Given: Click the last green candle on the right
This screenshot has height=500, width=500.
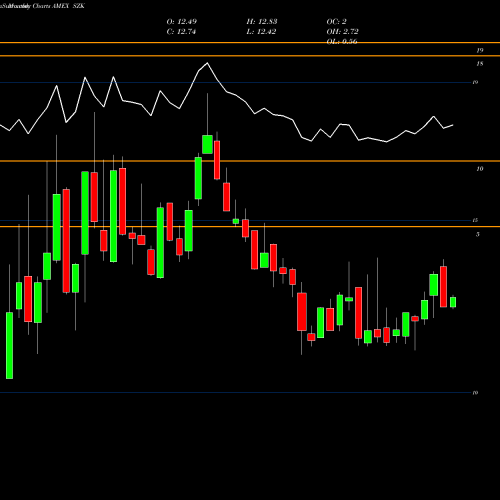Looking at the screenshot, I should point(453,302).
